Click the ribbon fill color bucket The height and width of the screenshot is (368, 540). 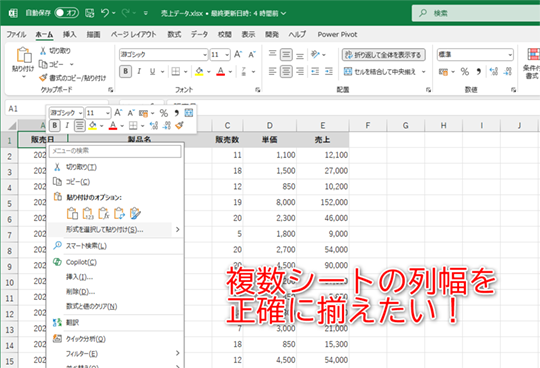click(199, 71)
